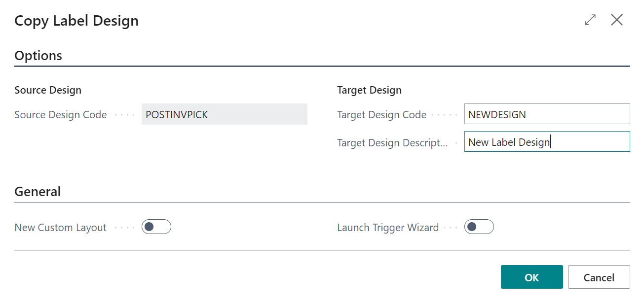Viewport: 644px width, 303px height.
Task: Edit the Target Design Description field
Action: point(547,141)
